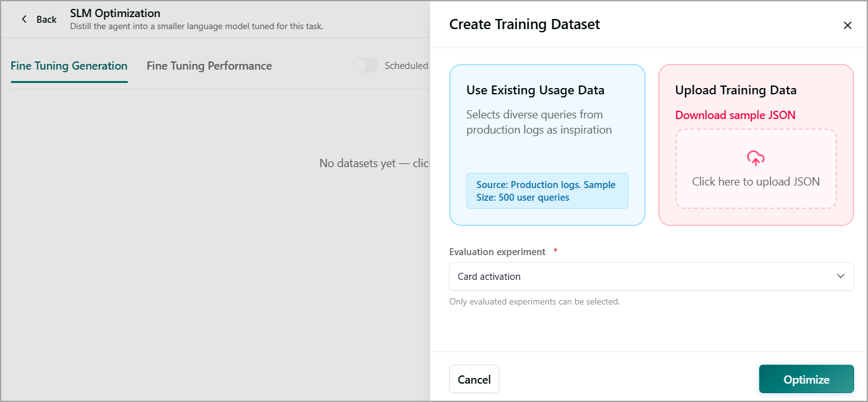868x402 pixels.
Task: Click the dropdown chevron beside Card activation
Action: [841, 276]
